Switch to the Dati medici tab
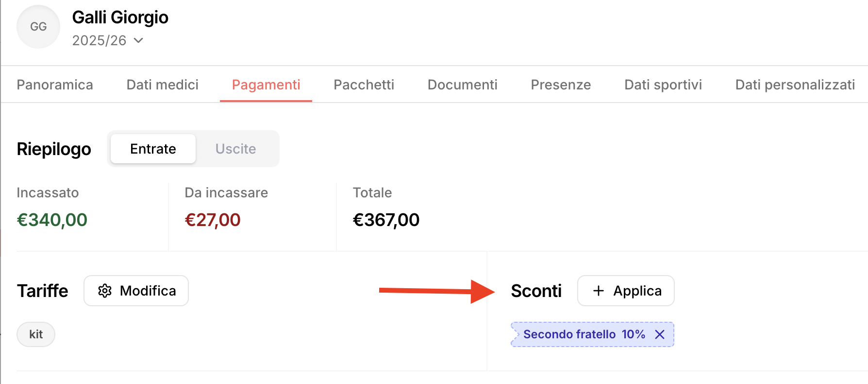Image resolution: width=868 pixels, height=384 pixels. 163,85
